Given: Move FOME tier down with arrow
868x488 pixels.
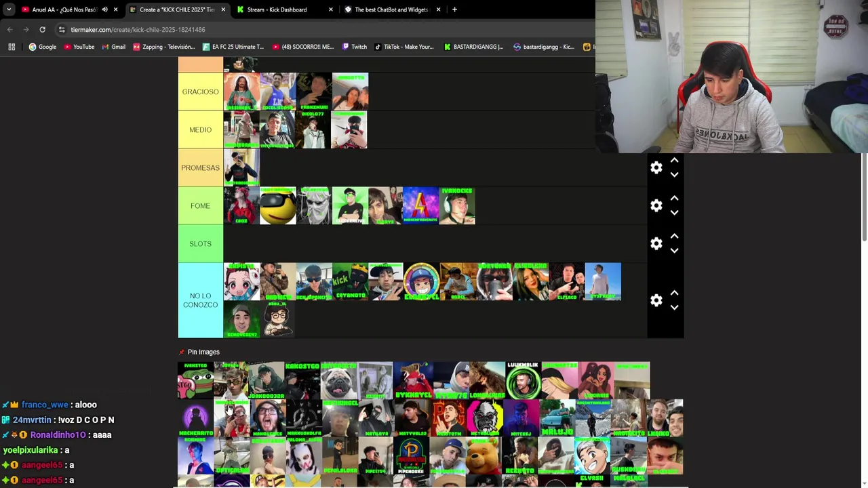Looking at the screenshot, I should coord(674,213).
